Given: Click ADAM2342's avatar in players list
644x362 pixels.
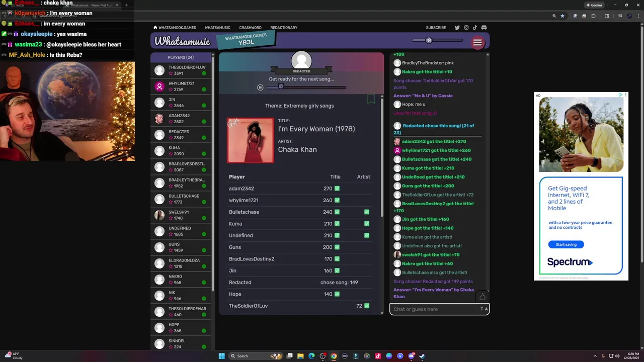Looking at the screenshot, I should coord(159,119).
